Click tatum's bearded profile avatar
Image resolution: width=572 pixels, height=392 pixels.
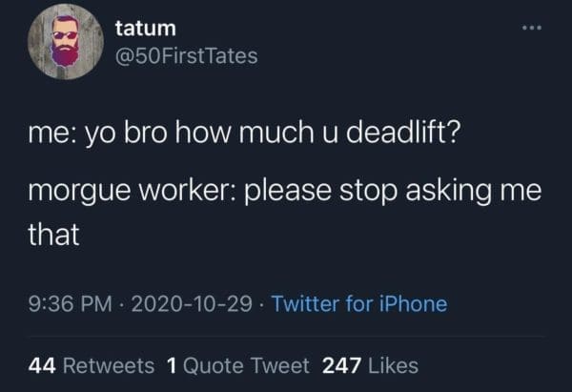click(66, 42)
